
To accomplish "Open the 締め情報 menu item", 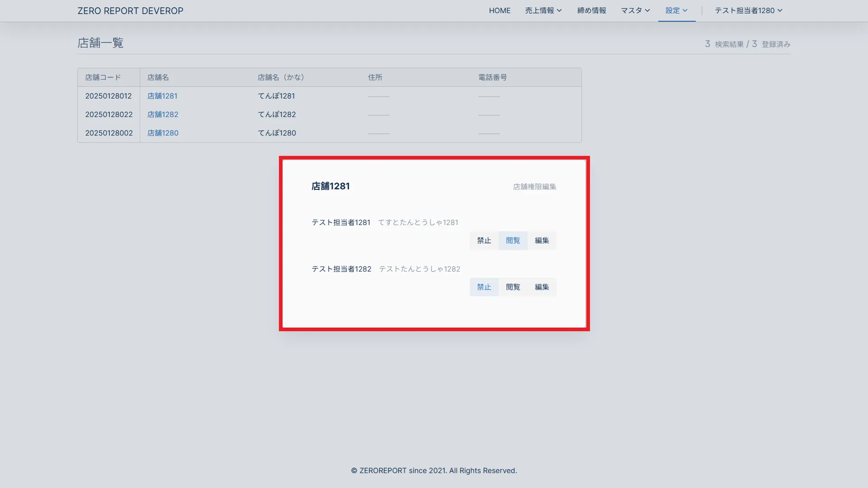I will click(591, 10).
